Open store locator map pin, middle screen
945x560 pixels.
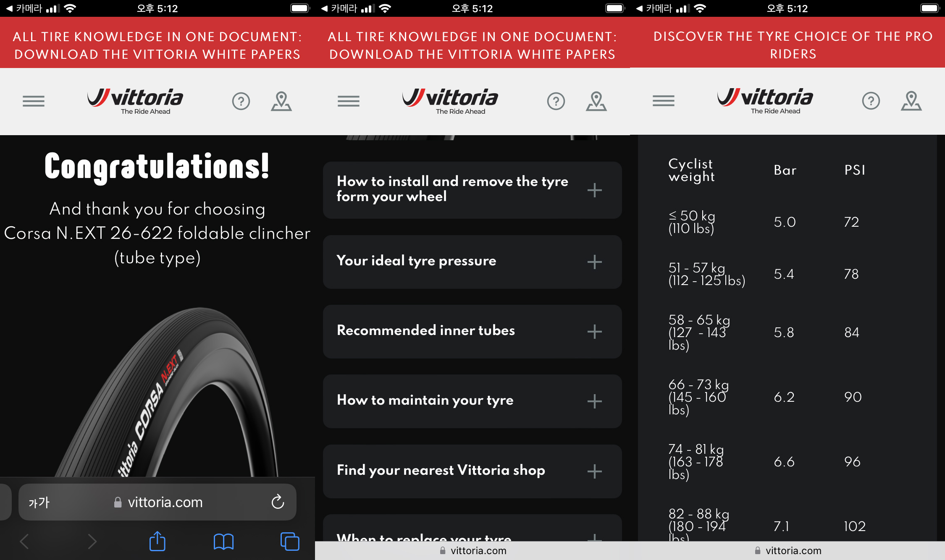pyautogui.click(x=596, y=101)
